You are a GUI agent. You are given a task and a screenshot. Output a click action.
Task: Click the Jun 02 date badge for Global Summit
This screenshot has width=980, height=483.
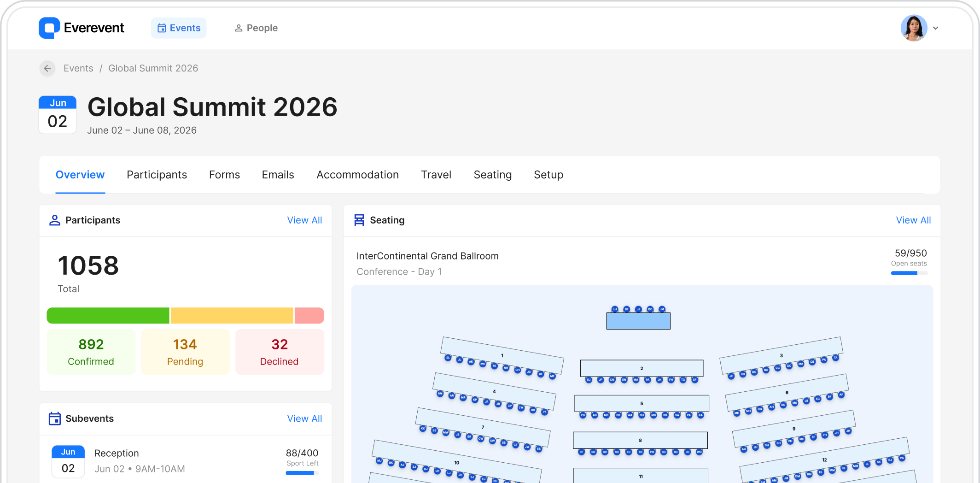(x=57, y=114)
